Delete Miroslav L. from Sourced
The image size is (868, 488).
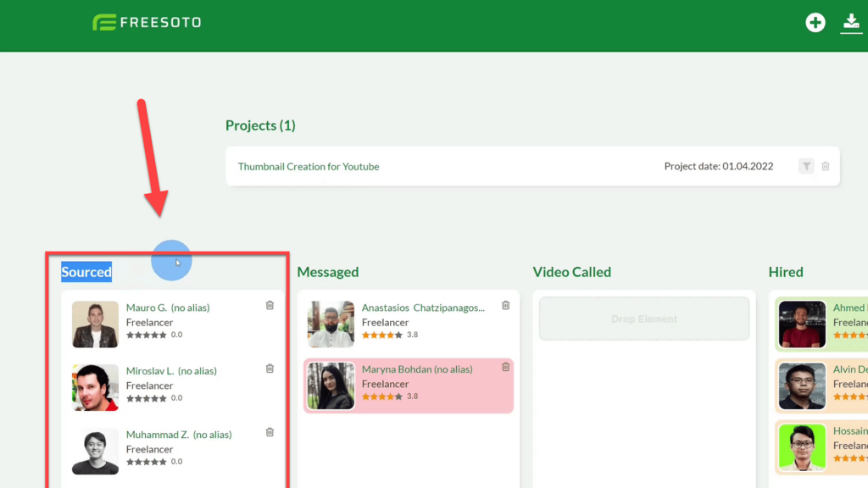pyautogui.click(x=270, y=369)
